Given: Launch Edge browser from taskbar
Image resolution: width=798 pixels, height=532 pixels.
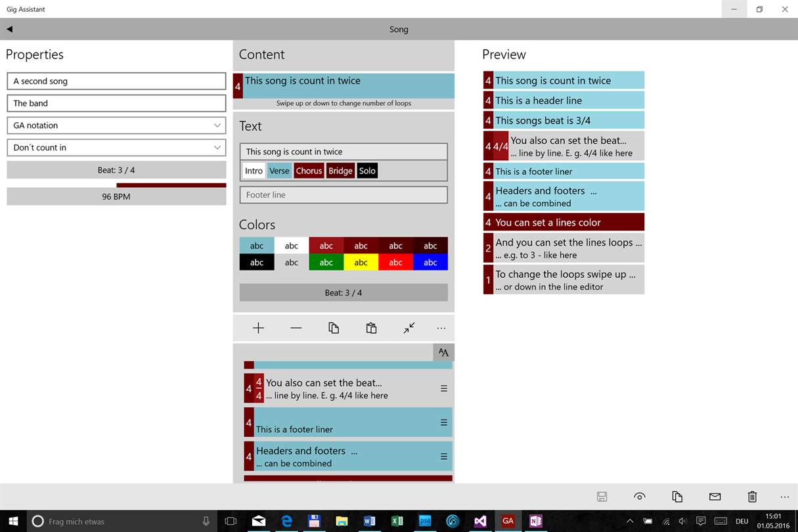Looking at the screenshot, I should pyautogui.click(x=286, y=521).
